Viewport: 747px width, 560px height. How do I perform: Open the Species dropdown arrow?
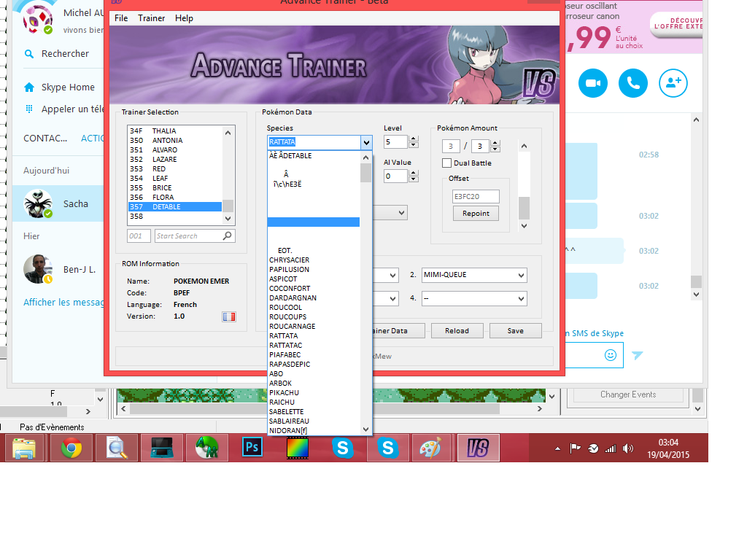366,142
